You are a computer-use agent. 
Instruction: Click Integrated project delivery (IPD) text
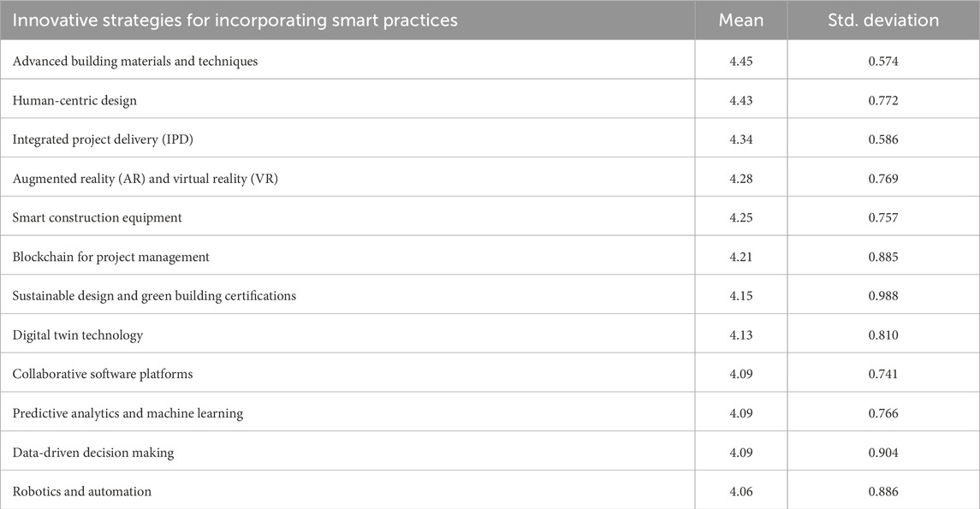tap(103, 139)
